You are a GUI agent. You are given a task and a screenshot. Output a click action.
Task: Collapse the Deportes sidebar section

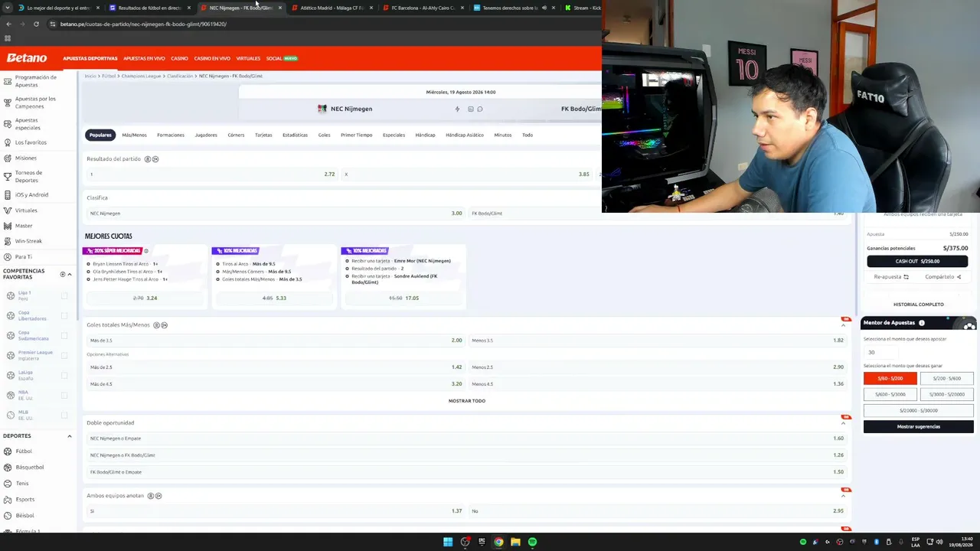pyautogui.click(x=70, y=436)
